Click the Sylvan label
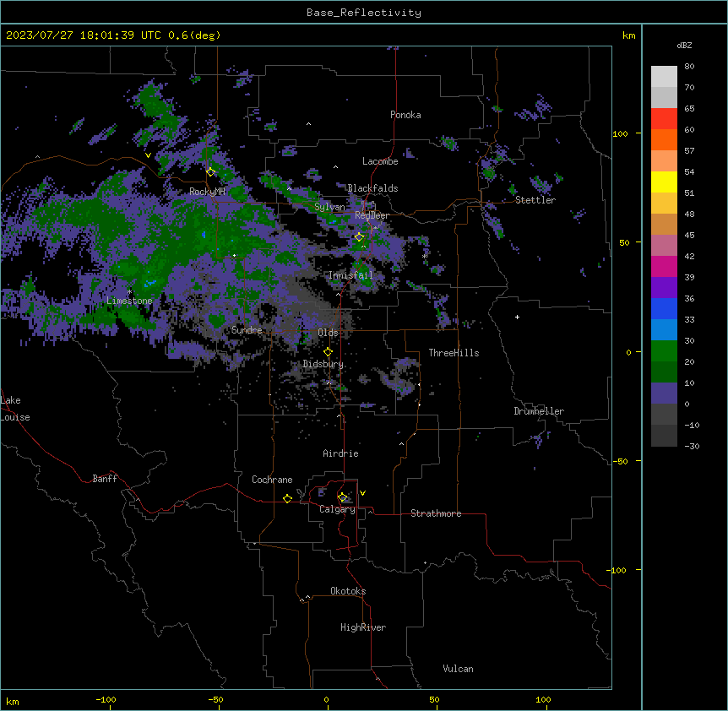This screenshot has width=728, height=711. point(329,207)
